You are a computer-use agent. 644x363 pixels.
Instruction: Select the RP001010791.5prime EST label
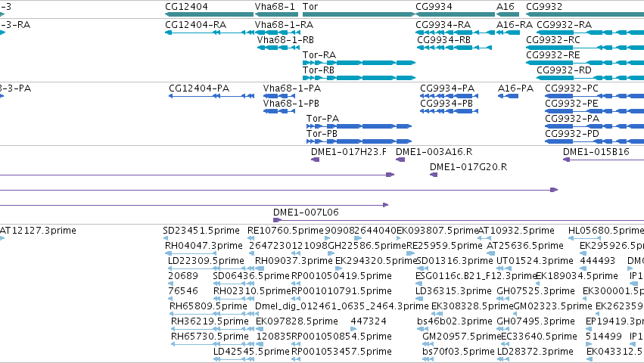pos(341,291)
